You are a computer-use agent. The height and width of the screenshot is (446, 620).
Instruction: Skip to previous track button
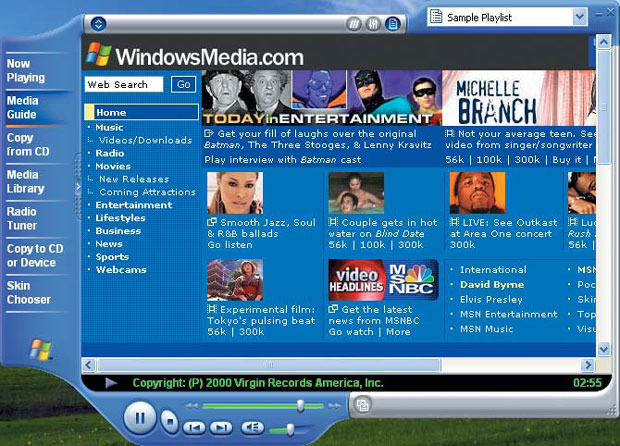194,427
